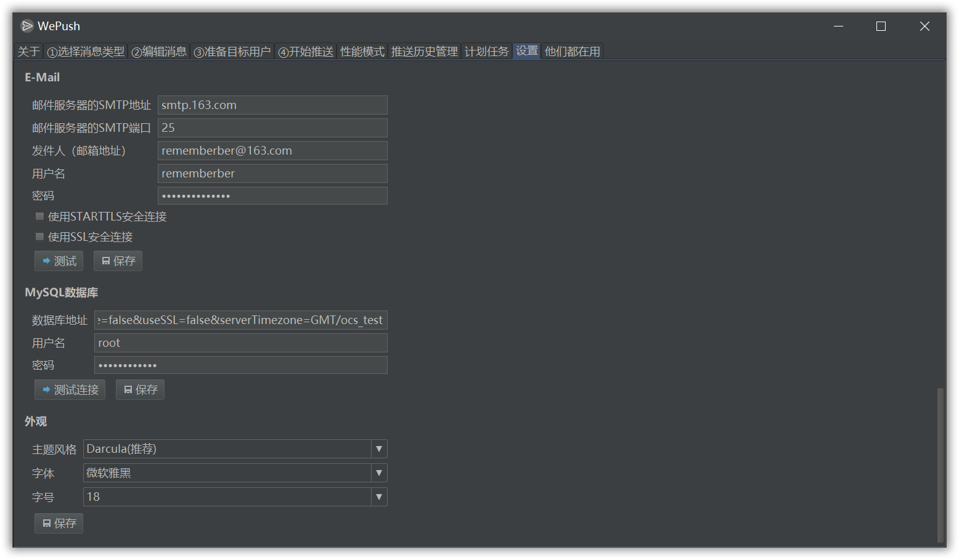Open 性能模式 tab

point(362,52)
